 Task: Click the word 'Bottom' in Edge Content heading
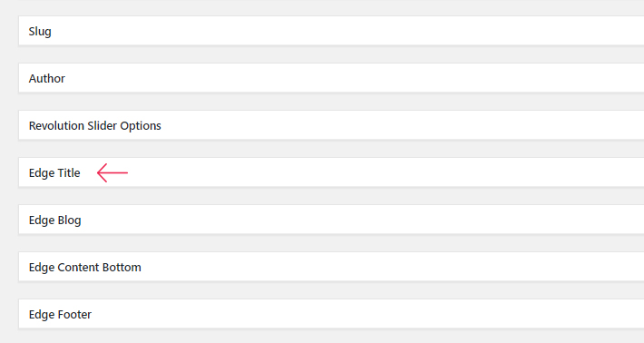click(122, 268)
